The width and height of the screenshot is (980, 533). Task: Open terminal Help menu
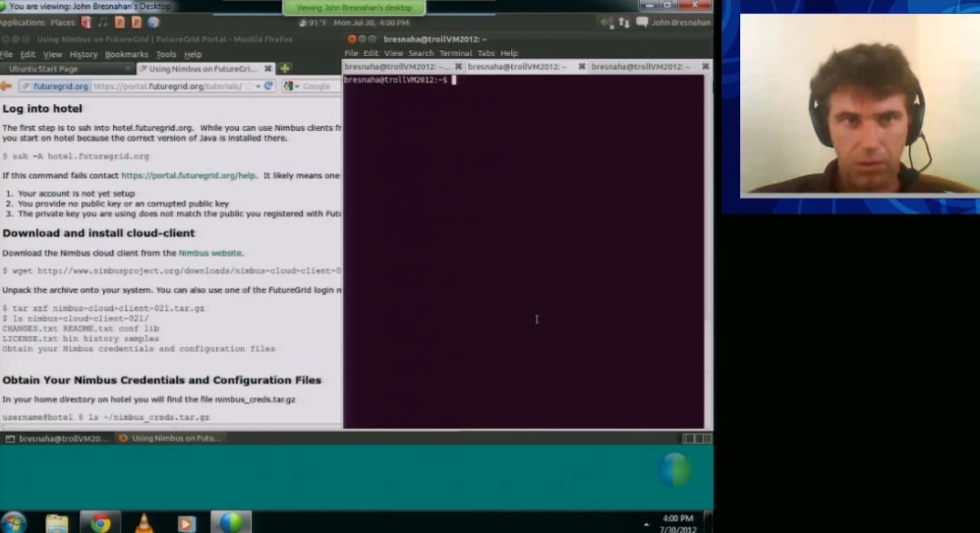point(509,53)
